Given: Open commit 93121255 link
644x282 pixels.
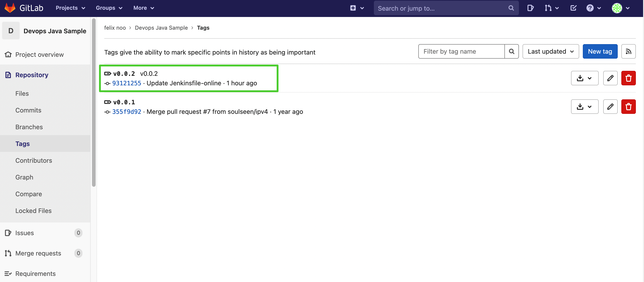Looking at the screenshot, I should pyautogui.click(x=126, y=83).
